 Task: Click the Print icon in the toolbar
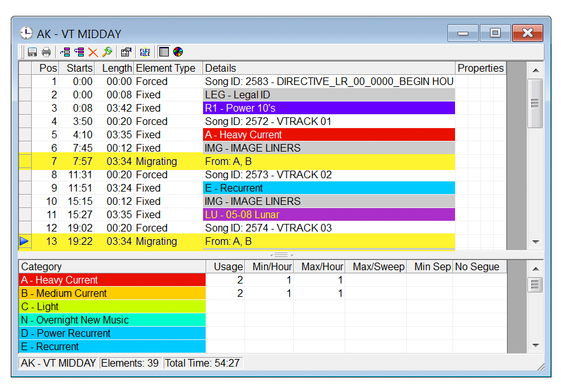click(46, 52)
